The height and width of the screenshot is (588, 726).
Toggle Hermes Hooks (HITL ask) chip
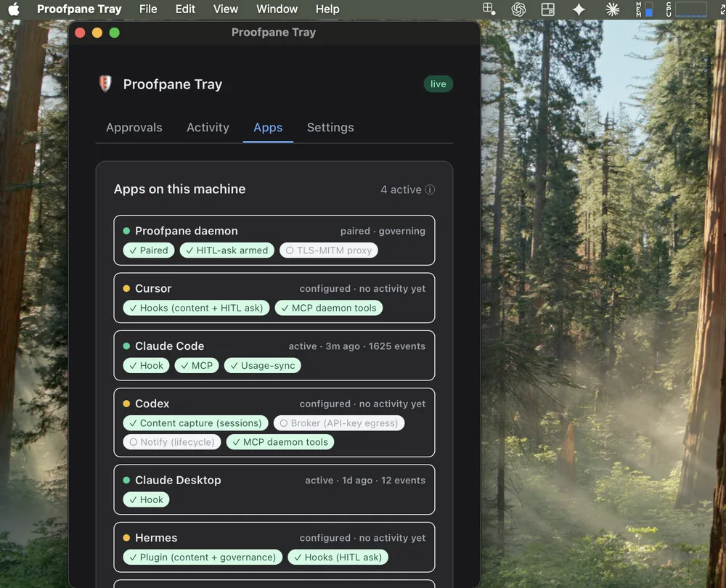point(338,557)
